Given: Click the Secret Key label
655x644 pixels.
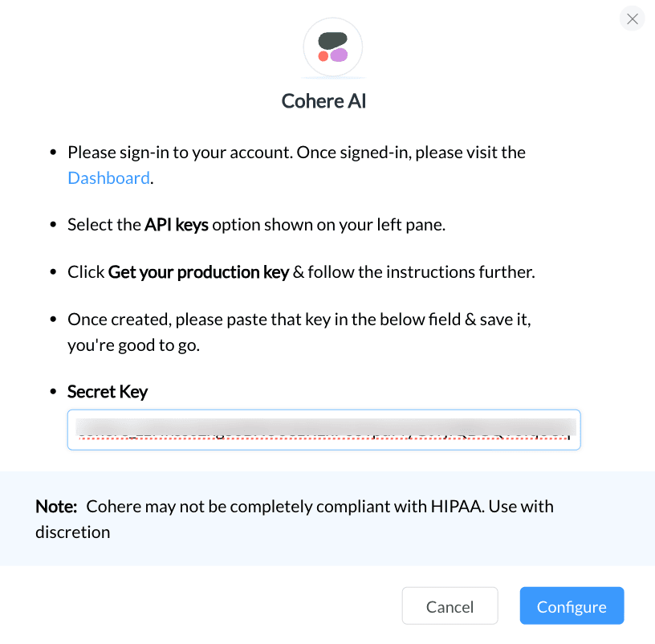Looking at the screenshot, I should 108,392.
